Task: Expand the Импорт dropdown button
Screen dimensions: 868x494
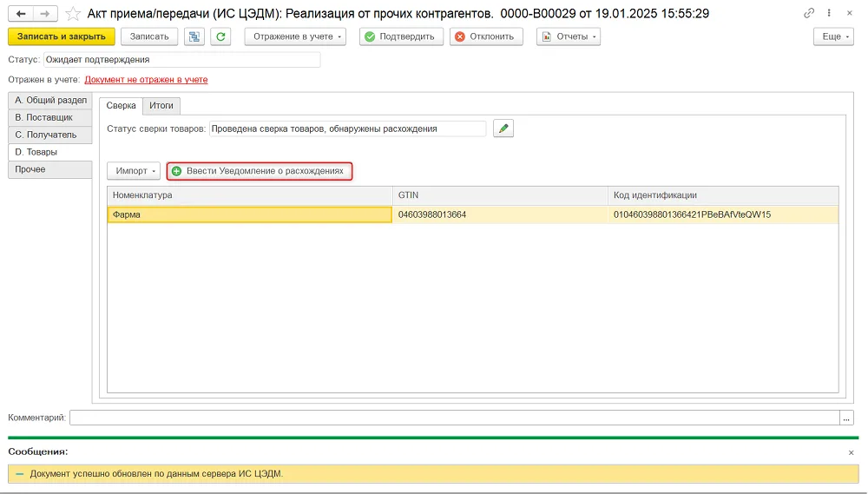Action: [x=134, y=170]
